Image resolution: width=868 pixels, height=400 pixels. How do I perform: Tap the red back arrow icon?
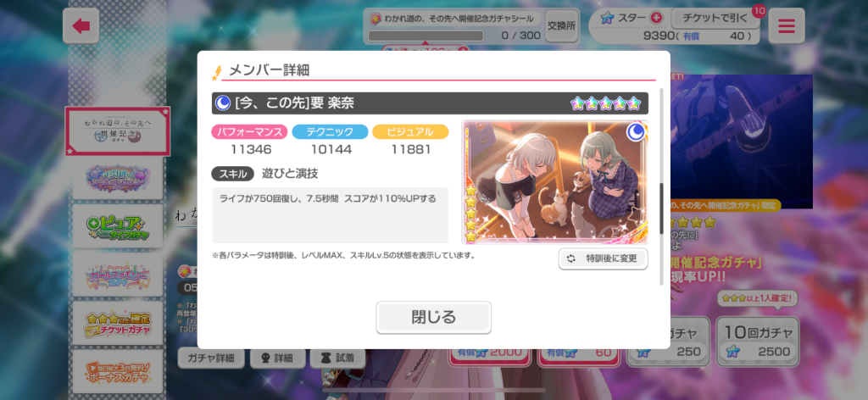click(x=81, y=25)
